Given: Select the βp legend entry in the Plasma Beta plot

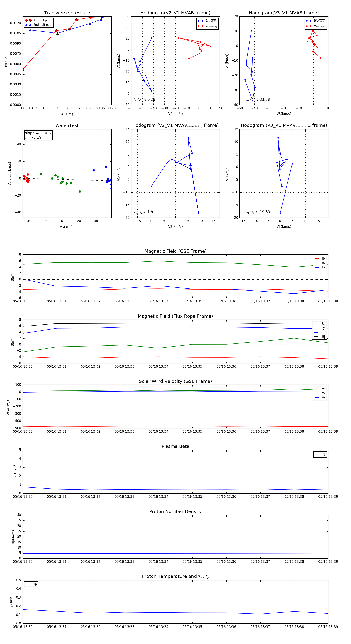Looking at the screenshot, I should coord(320,454).
